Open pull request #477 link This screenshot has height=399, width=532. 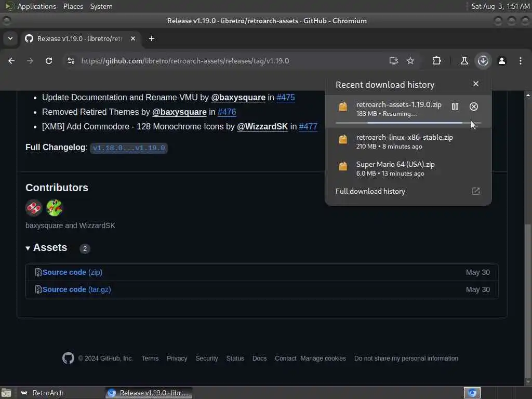coord(308,127)
